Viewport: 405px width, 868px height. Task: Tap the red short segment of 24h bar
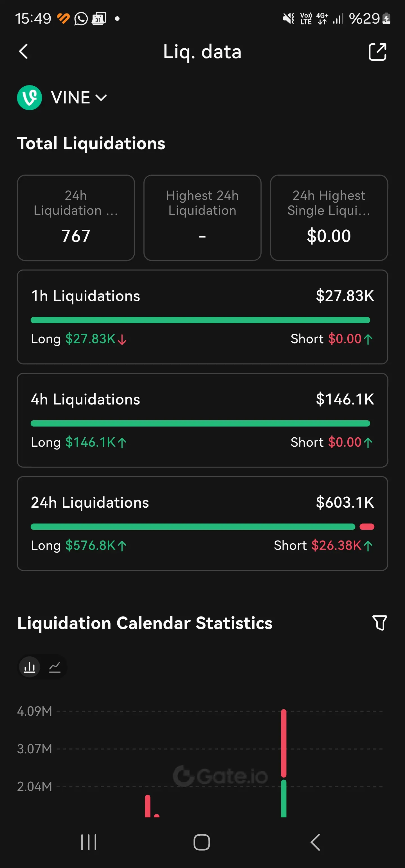click(367, 527)
